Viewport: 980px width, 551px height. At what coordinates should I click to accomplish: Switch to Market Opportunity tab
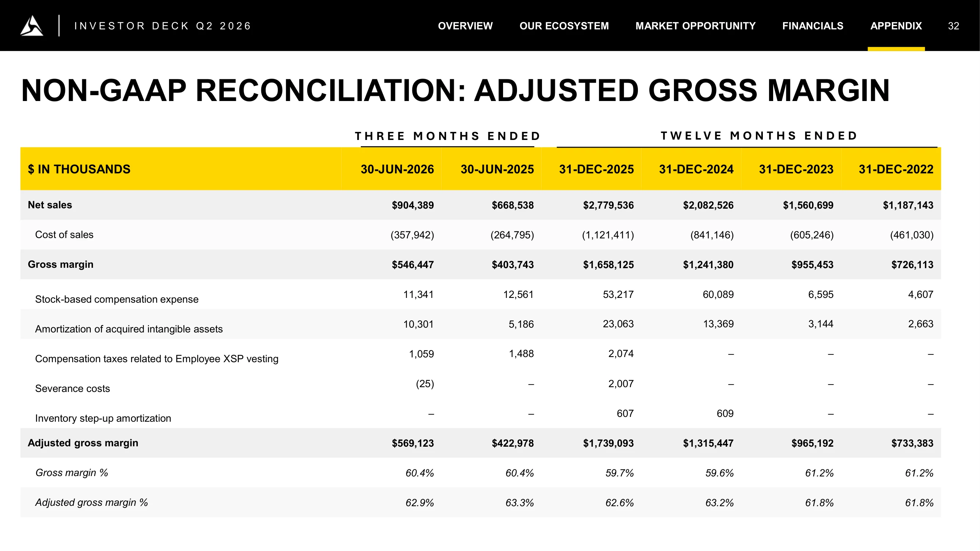pyautogui.click(x=695, y=26)
